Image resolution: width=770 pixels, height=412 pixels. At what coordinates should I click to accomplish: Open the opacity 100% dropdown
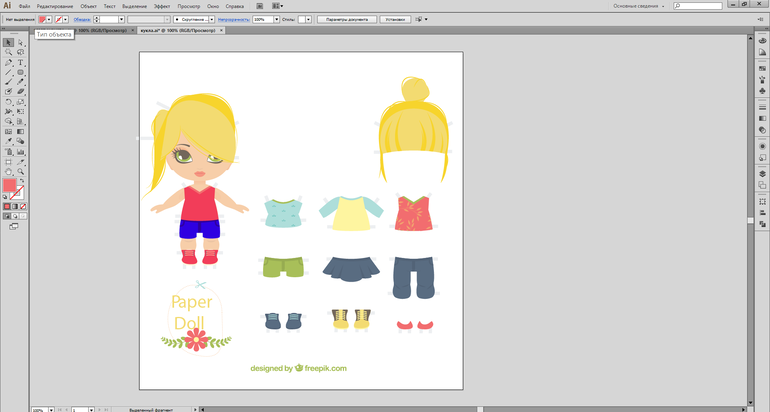pos(277,19)
